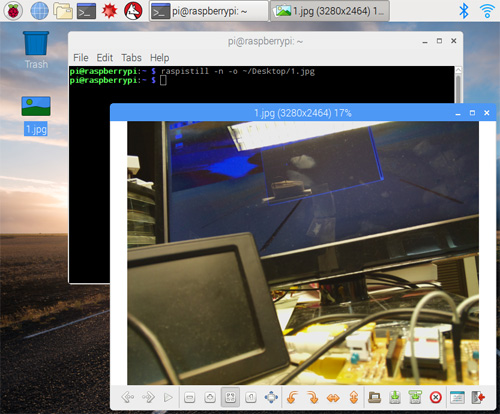Image resolution: width=500 pixels, height=414 pixels.
Task: Show the image at original size
Action: [251, 397]
